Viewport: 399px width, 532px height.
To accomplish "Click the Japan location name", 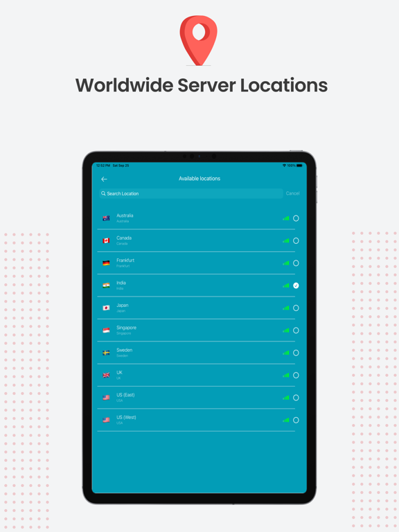I will tap(123, 305).
